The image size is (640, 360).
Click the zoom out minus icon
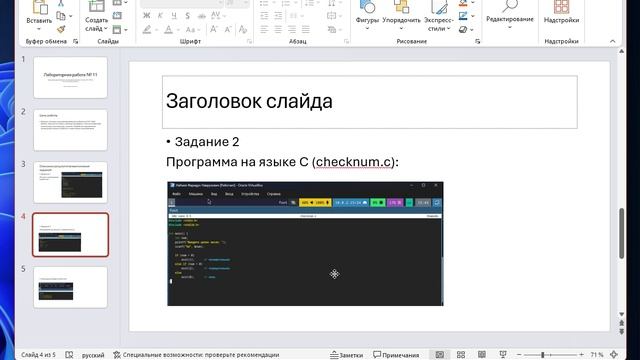pos(519,355)
